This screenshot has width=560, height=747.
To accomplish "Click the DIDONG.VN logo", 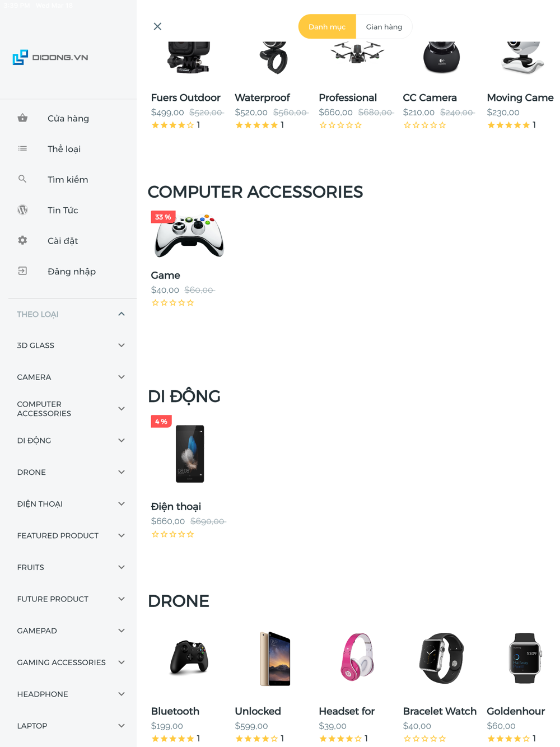I will 50,57.
